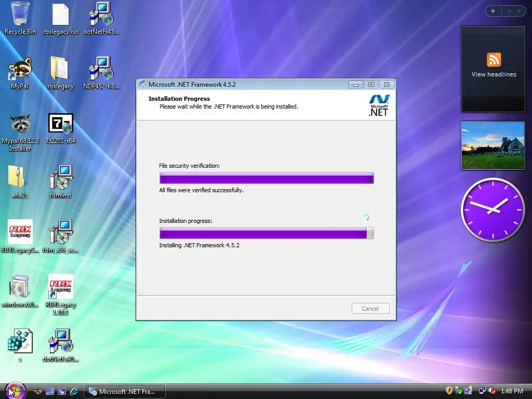
Task: Launch MyPal from quick launch bar
Action: pyautogui.click(x=37, y=392)
